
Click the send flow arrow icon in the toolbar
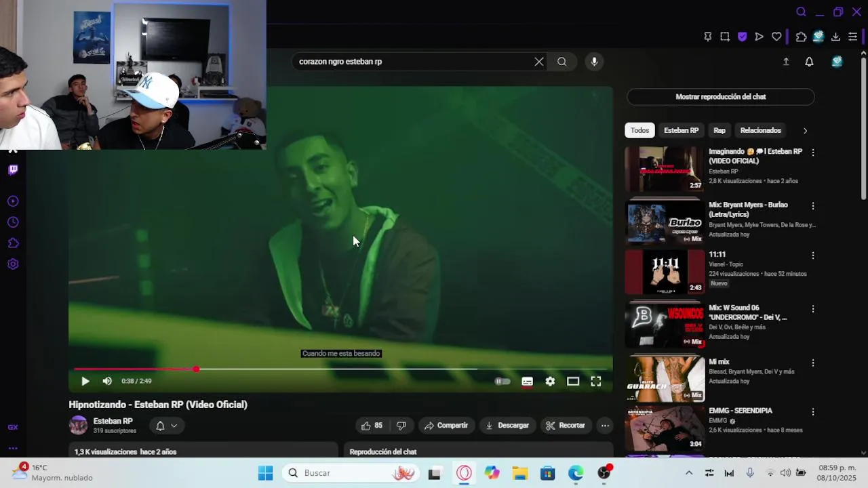[759, 37]
